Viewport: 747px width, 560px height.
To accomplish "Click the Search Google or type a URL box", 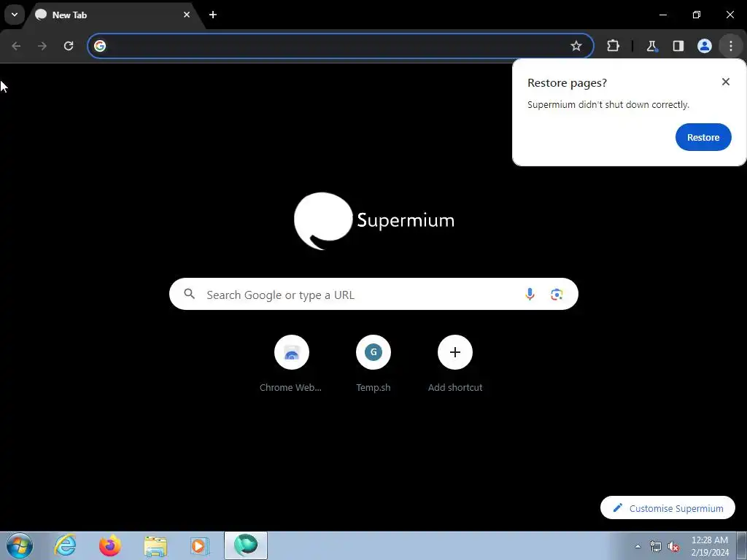I will (373, 295).
